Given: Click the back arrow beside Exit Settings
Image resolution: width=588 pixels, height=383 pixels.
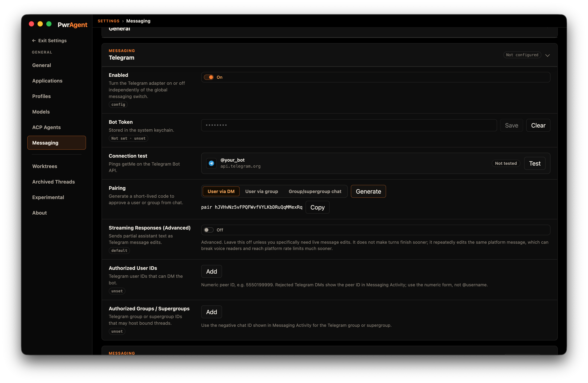Looking at the screenshot, I should coord(34,40).
